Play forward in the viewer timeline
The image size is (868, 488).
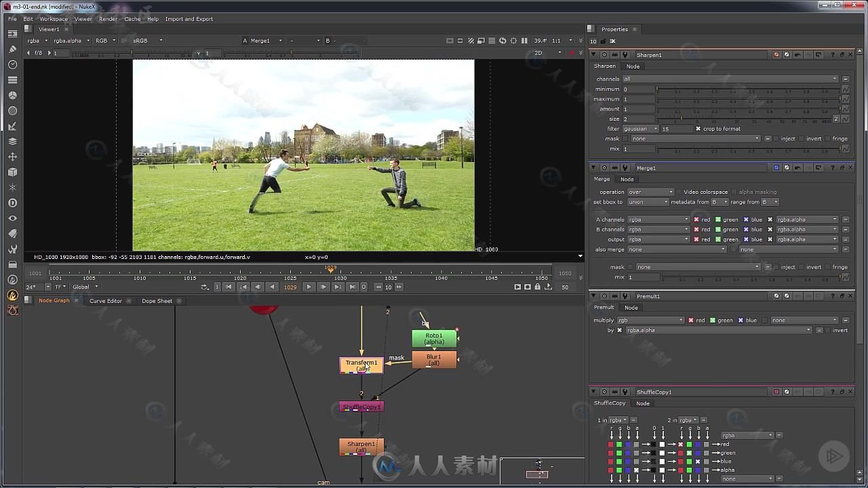[309, 287]
